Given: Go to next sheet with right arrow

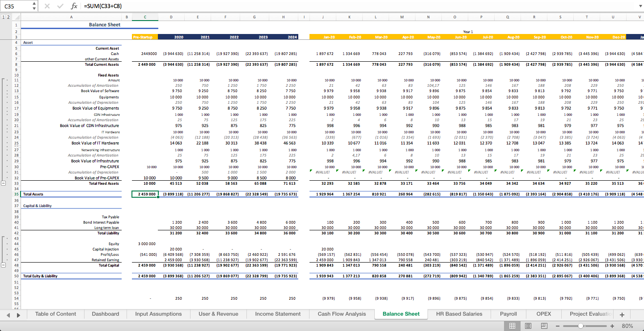Looking at the screenshot, I should (x=18, y=315).
